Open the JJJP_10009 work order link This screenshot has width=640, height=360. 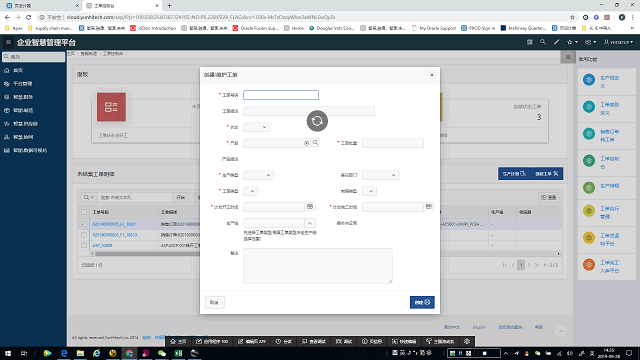click(102, 246)
